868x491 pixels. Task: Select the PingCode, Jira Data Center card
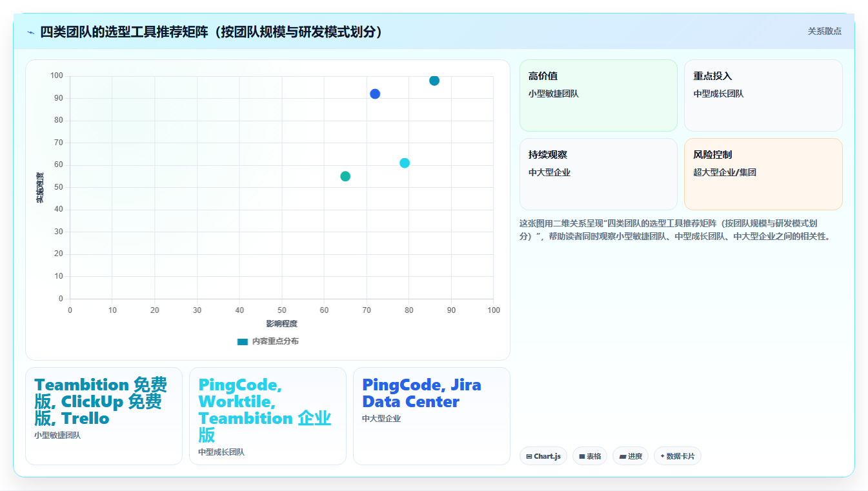(x=432, y=416)
